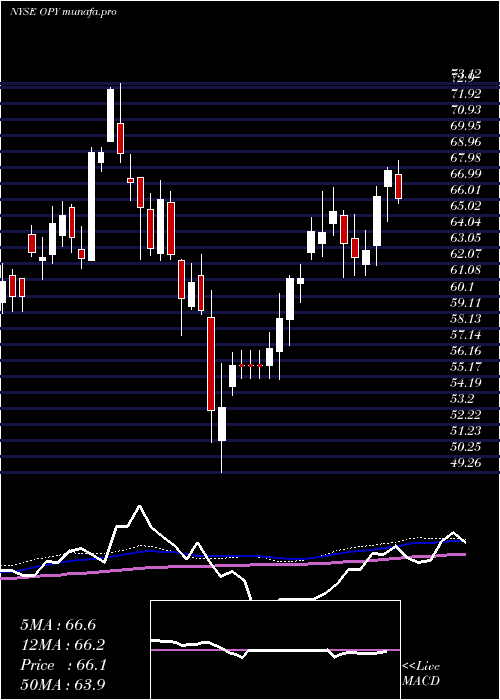Select the 69.95 price axis label
The image size is (500, 700).
(466, 126)
